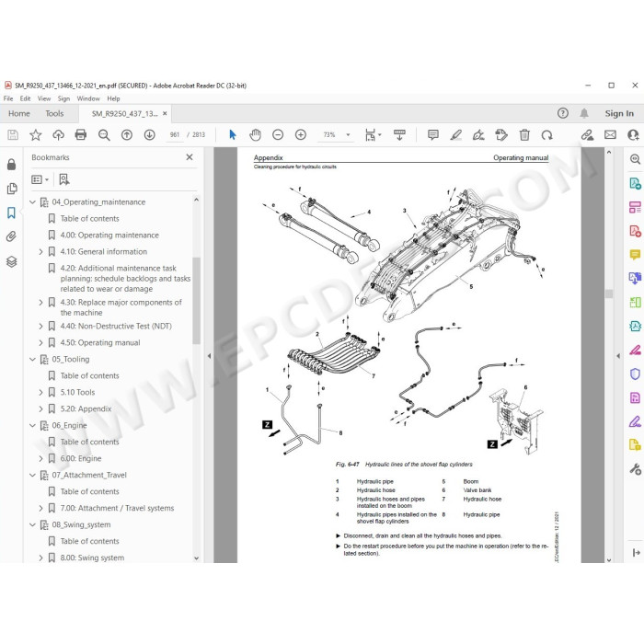644x644 pixels.
Task: Collapse the left navigation pane arrow
Action: tap(209, 356)
